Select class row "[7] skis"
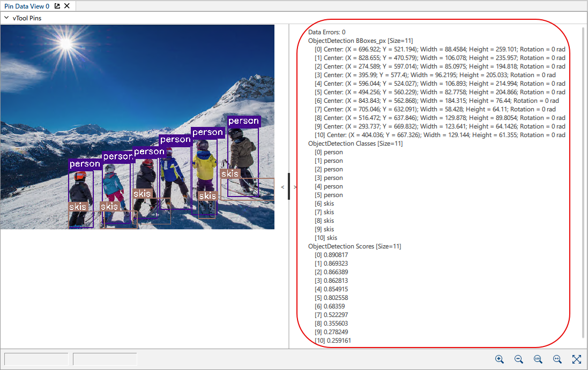 tap(324, 213)
